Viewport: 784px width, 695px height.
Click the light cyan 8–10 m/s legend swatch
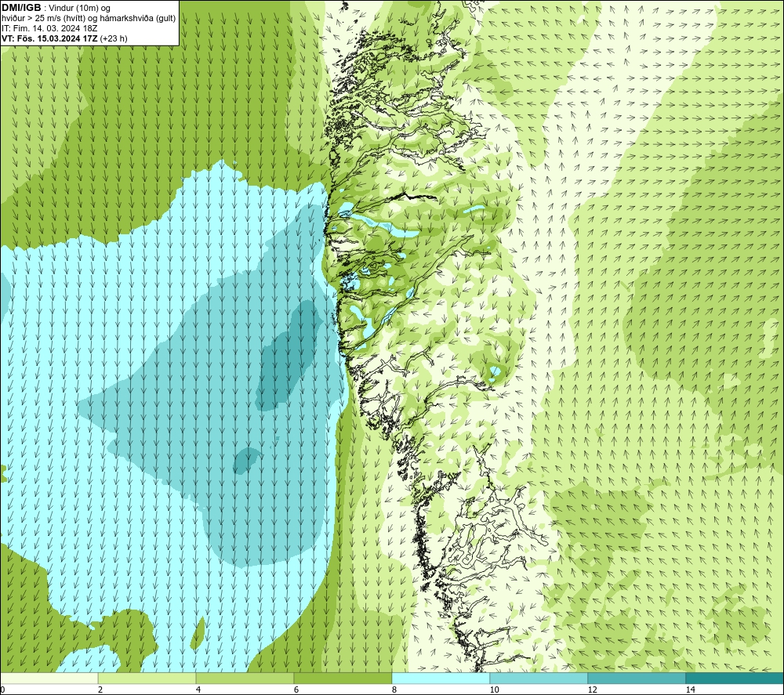click(441, 678)
